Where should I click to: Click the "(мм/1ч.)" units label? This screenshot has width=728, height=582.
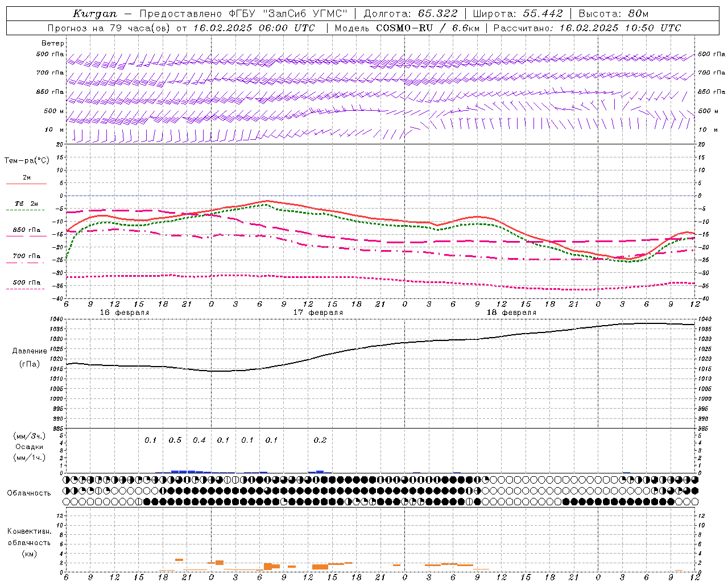tap(30, 458)
